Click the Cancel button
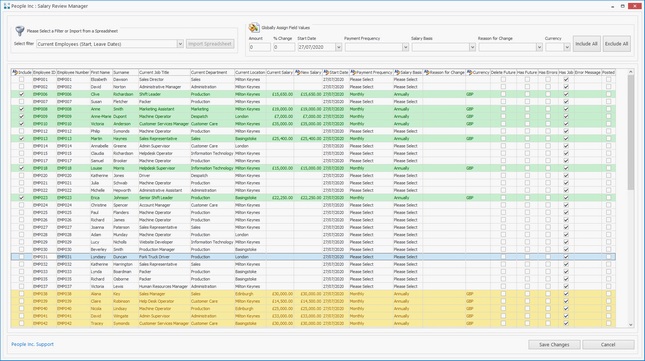Viewport: 645px width, 361px height. point(608,345)
